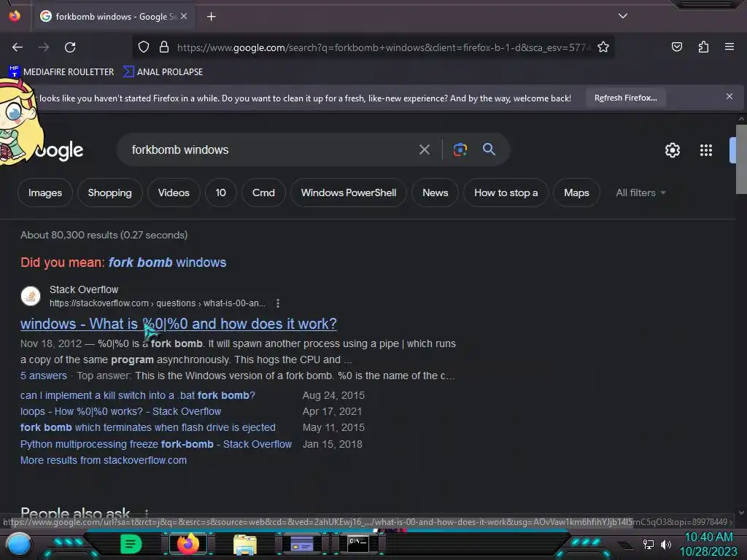
Task: Open File Explorer from the taskbar
Action: pyautogui.click(x=245, y=544)
